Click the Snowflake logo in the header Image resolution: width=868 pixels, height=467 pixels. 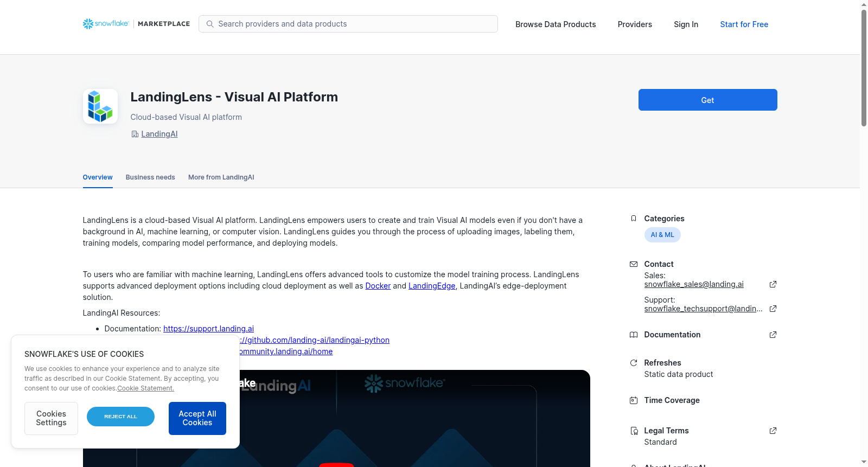(x=106, y=24)
